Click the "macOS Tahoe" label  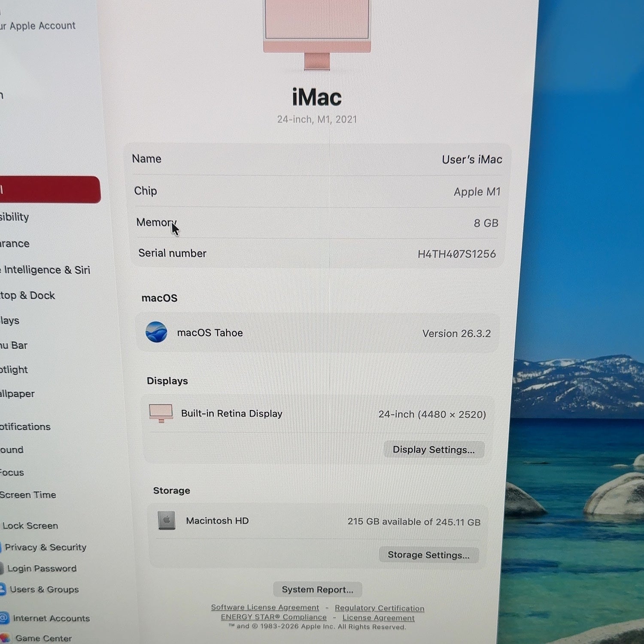tap(210, 333)
